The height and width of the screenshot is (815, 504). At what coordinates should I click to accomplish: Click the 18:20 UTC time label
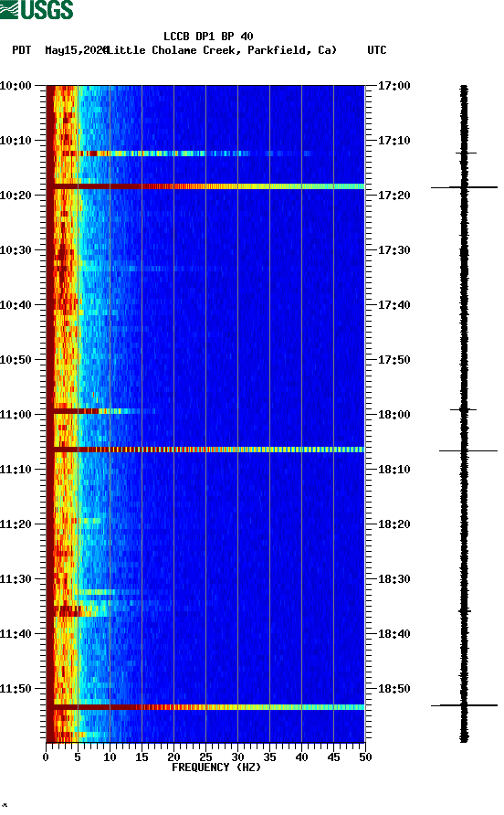(x=394, y=524)
